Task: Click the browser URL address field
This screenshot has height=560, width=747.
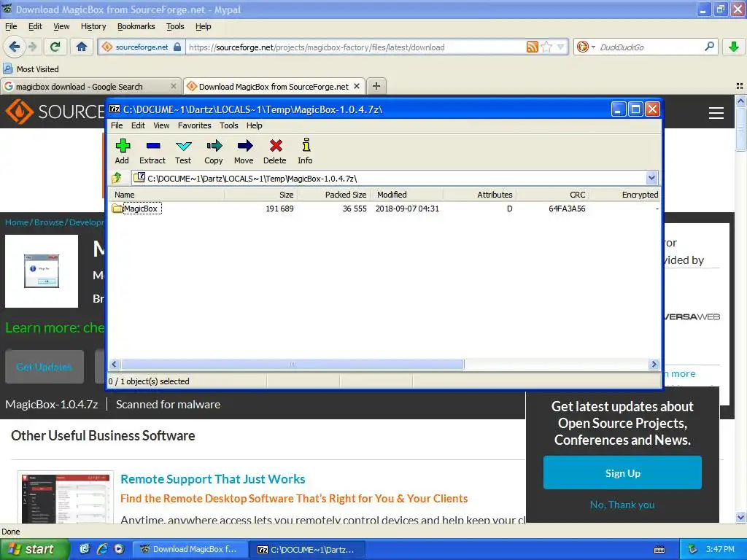Action: (356, 47)
